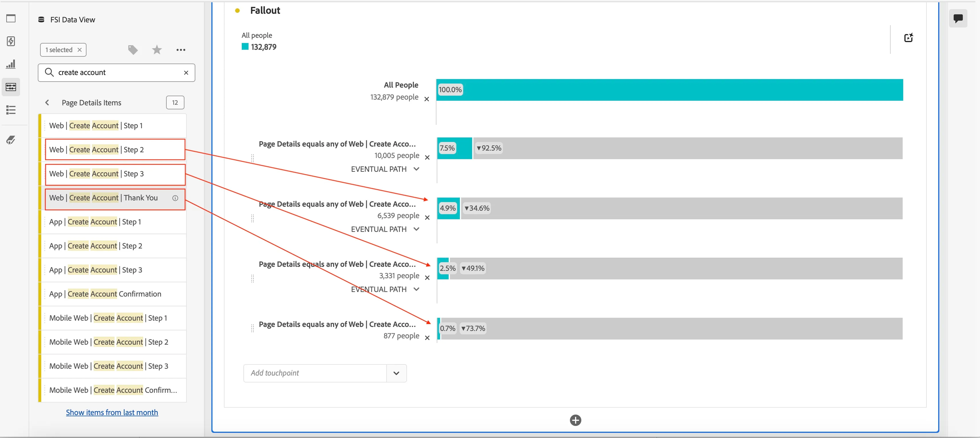Remove the 877 people touchpoint
This screenshot has width=980, height=438.
tap(427, 338)
